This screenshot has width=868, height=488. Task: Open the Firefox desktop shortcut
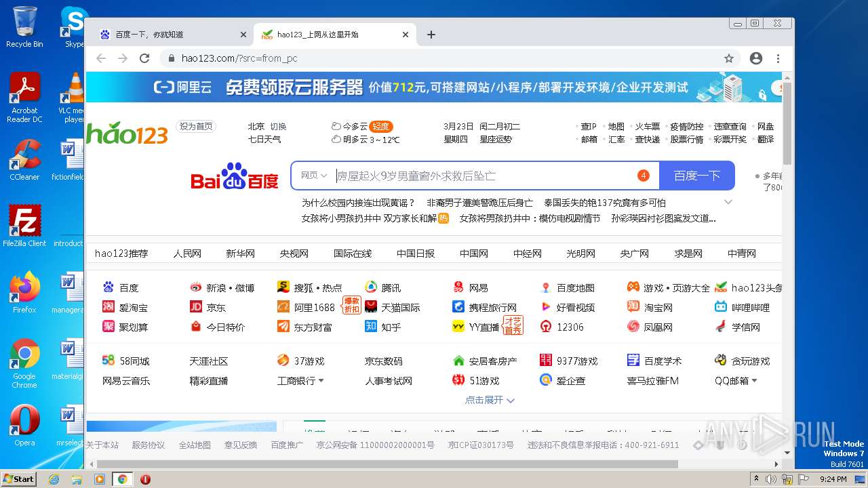point(24,293)
